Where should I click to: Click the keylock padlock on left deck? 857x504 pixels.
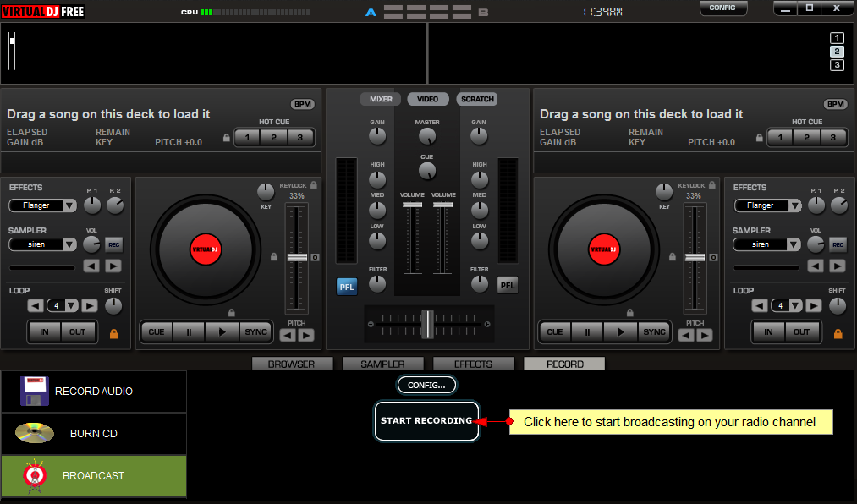[314, 185]
